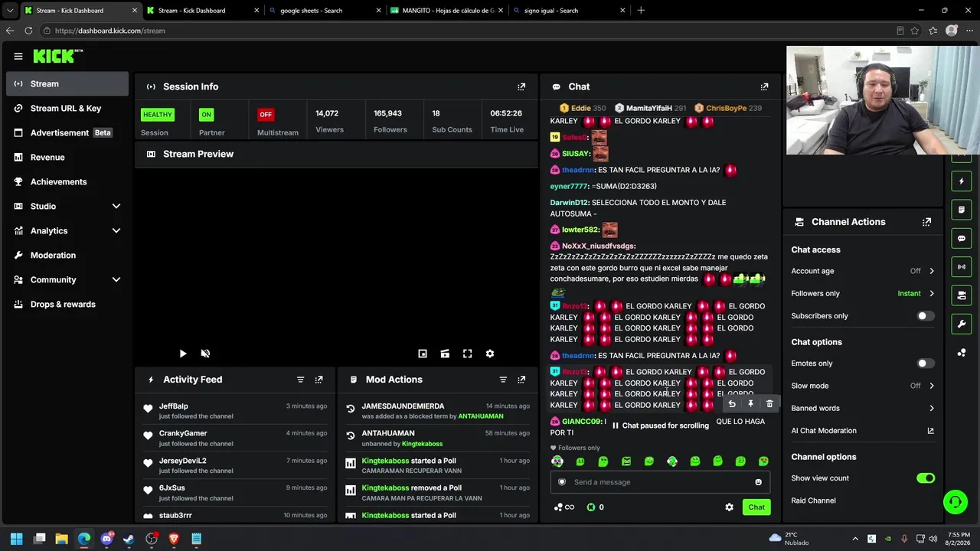Resume chat via 'Chat paused for scrolling'
The height and width of the screenshot is (551, 980).
pyautogui.click(x=660, y=425)
